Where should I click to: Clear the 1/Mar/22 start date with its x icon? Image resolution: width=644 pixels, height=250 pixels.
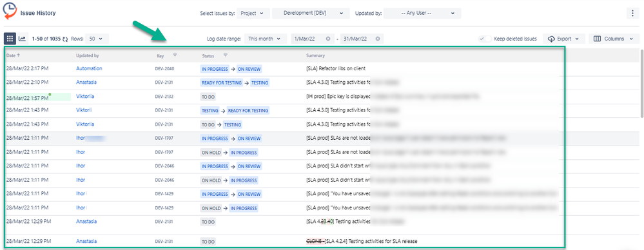tap(327, 39)
